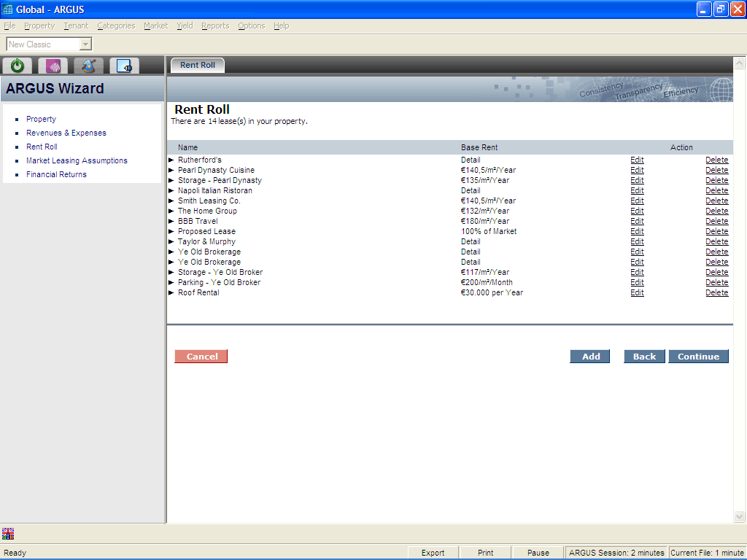The width and height of the screenshot is (747, 560).
Task: Open Market Leasing Assumptions link
Action: pos(77,160)
